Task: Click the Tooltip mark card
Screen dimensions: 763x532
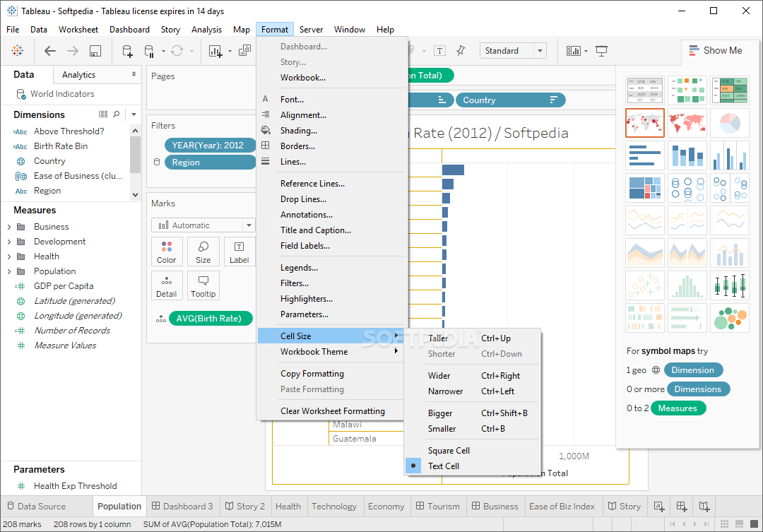Action: pyautogui.click(x=203, y=285)
